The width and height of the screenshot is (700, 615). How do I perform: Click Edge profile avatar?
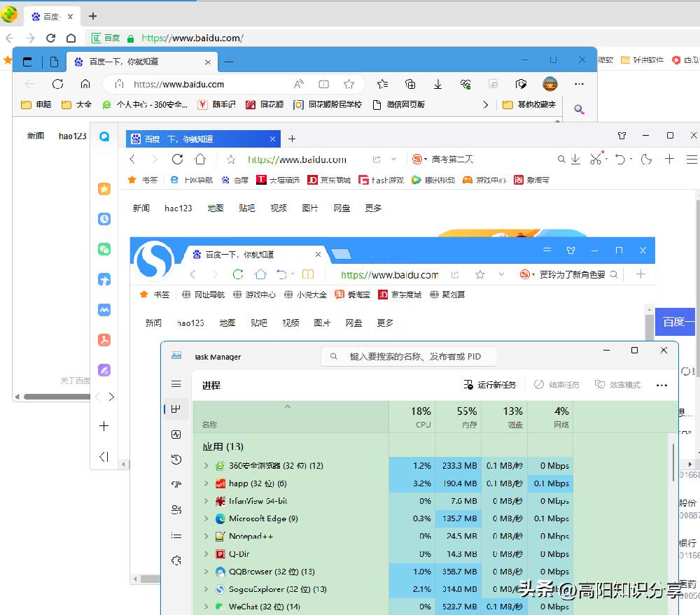coord(550,84)
